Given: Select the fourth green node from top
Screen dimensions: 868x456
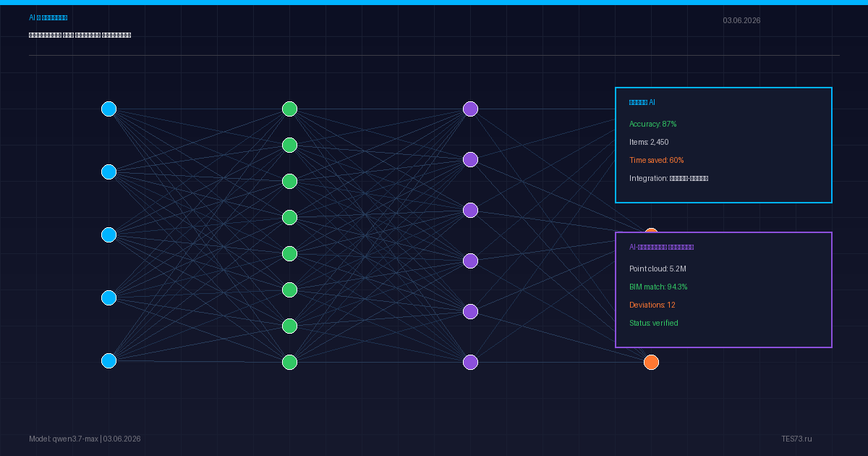Looking at the screenshot, I should pos(289,217).
